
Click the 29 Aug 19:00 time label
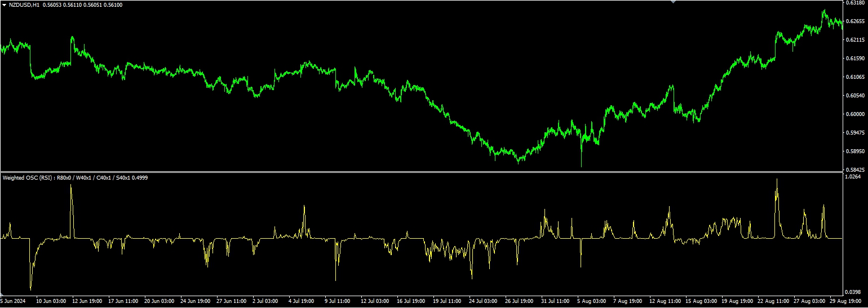click(845, 301)
